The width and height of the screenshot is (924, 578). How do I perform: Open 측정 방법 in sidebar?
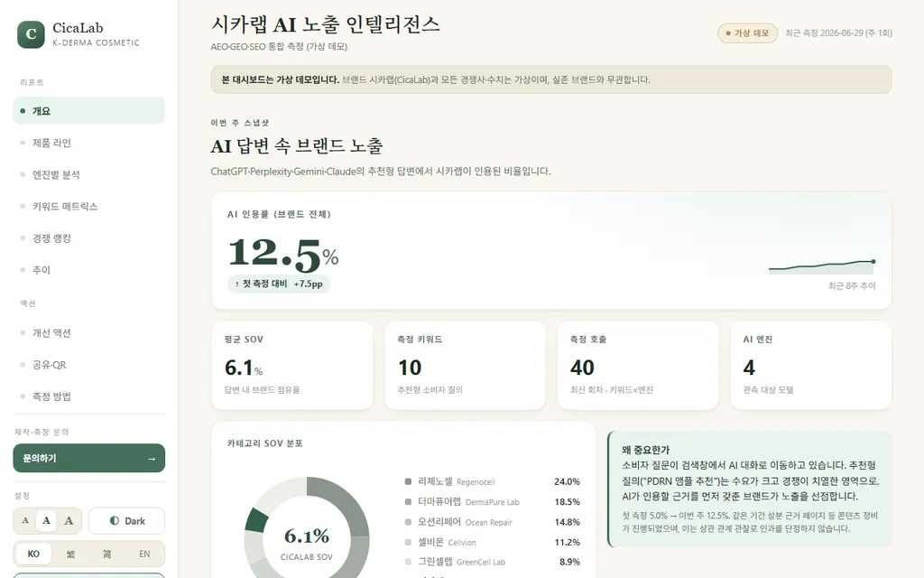click(x=89, y=396)
